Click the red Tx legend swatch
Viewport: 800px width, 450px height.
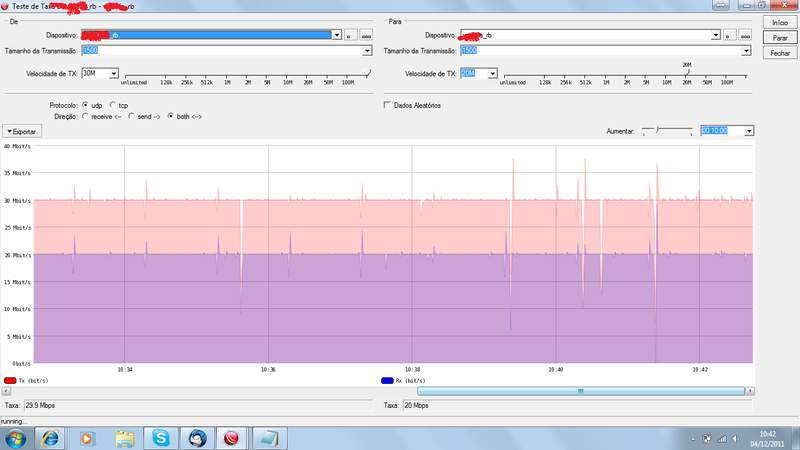coord(10,381)
